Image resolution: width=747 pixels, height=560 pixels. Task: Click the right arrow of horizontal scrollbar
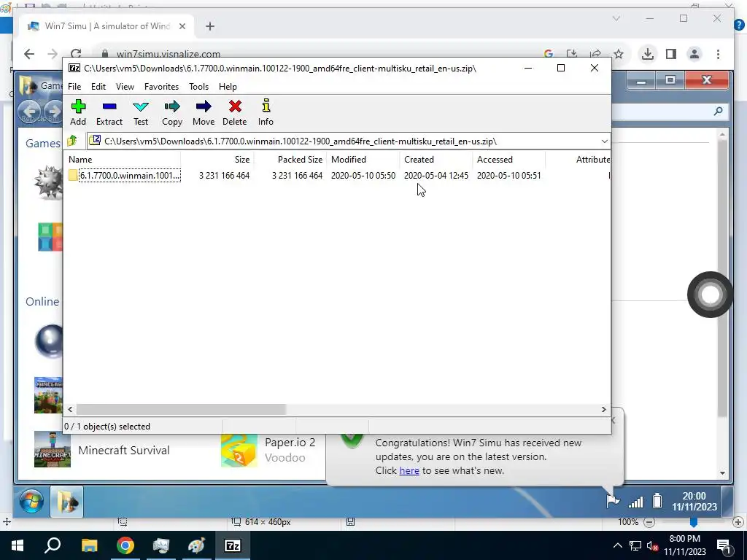603,410
